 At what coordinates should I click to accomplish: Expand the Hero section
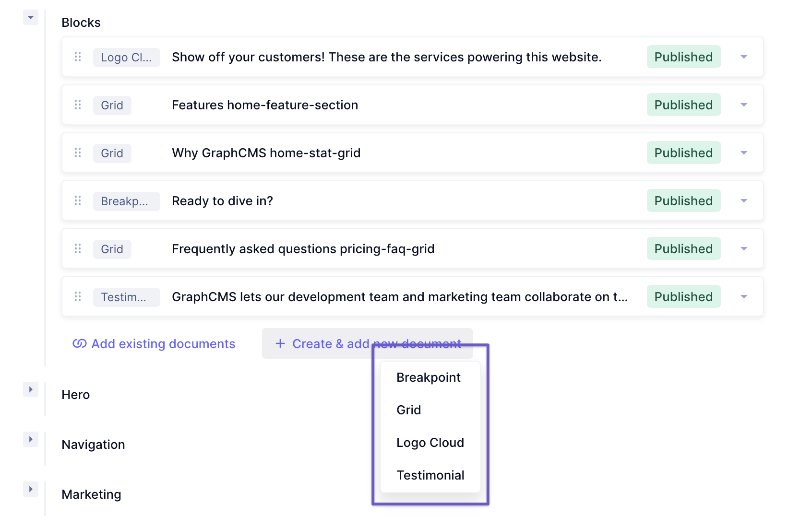click(x=31, y=389)
